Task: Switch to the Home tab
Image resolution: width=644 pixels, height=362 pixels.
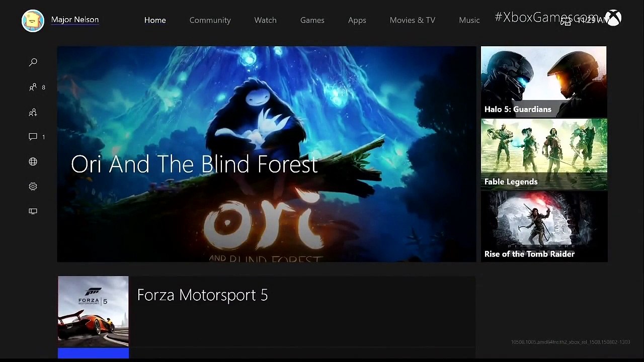Action: pos(155,20)
